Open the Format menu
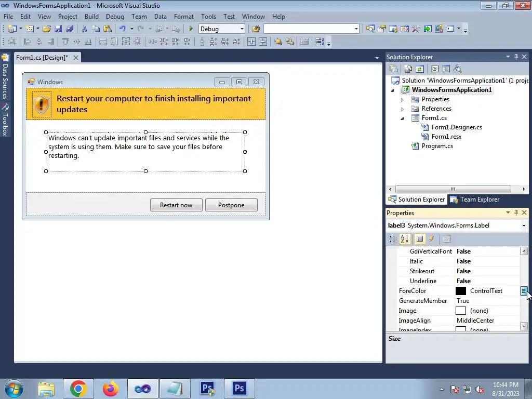The width and height of the screenshot is (532, 399). [x=183, y=16]
